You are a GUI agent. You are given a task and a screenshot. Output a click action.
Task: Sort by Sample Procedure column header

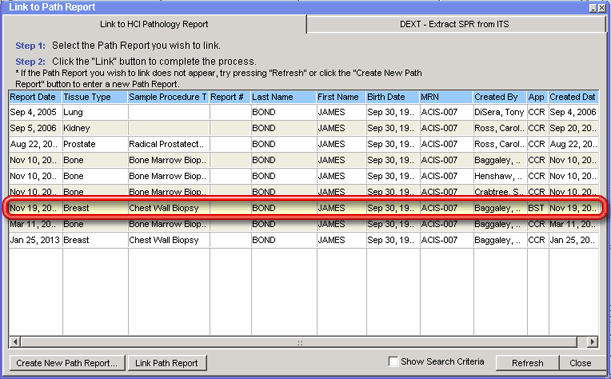[169, 97]
